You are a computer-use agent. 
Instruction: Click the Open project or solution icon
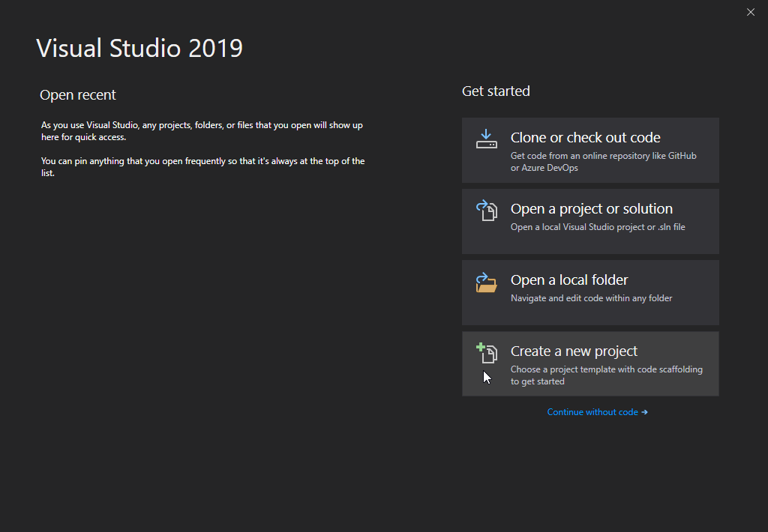pos(487,210)
